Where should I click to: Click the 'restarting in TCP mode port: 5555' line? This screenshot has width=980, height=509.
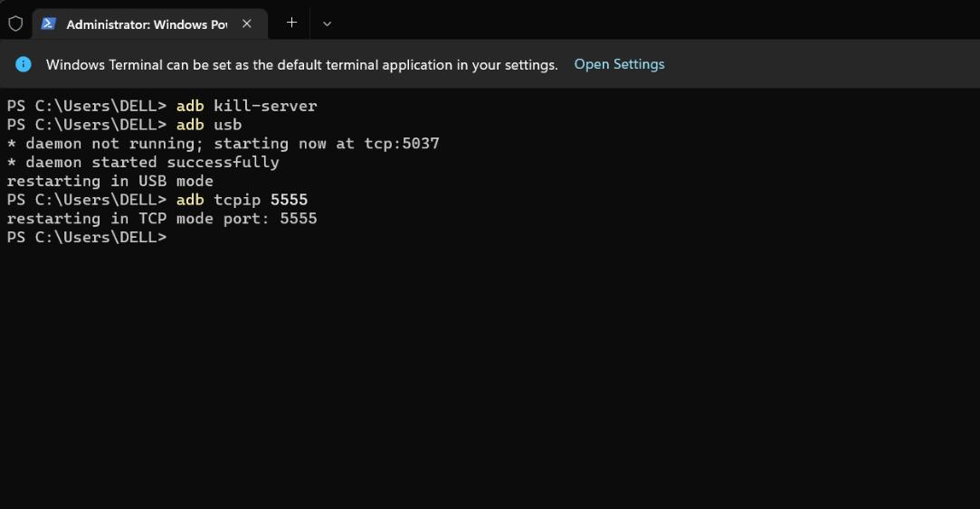pos(162,219)
